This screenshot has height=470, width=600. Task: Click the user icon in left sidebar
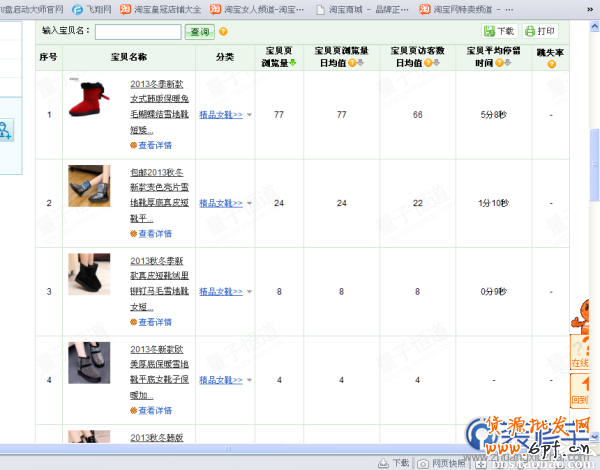pyautogui.click(x=6, y=130)
